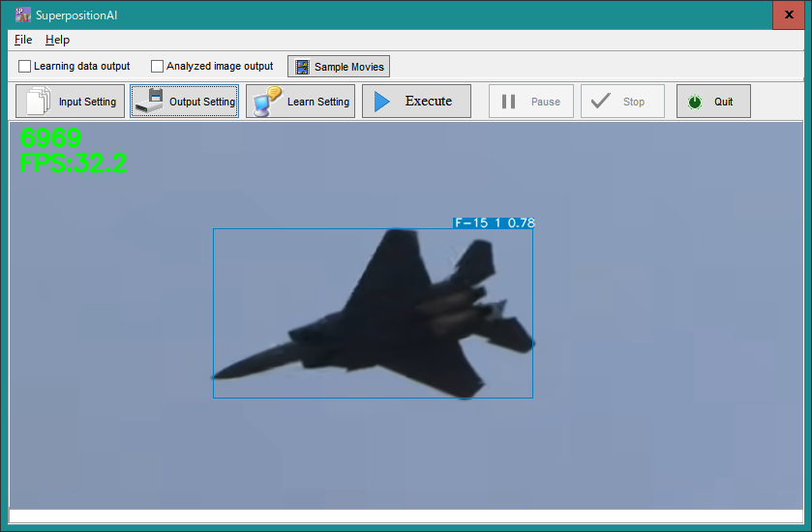Click the film icon on Sample Movies
The width and height of the screenshot is (812, 532).
click(302, 67)
